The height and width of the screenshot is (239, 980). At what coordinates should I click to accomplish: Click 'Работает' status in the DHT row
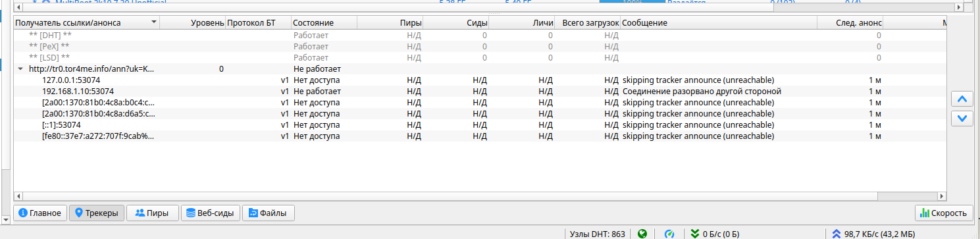tap(311, 35)
